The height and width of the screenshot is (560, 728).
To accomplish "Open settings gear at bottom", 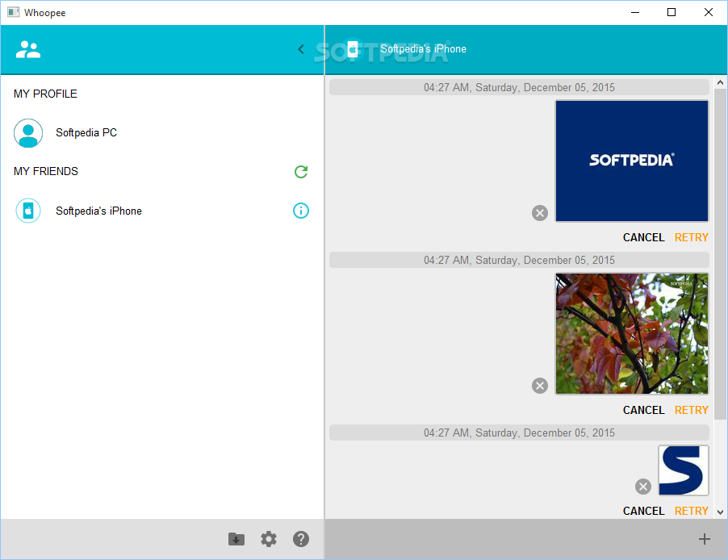I will pos(268,539).
